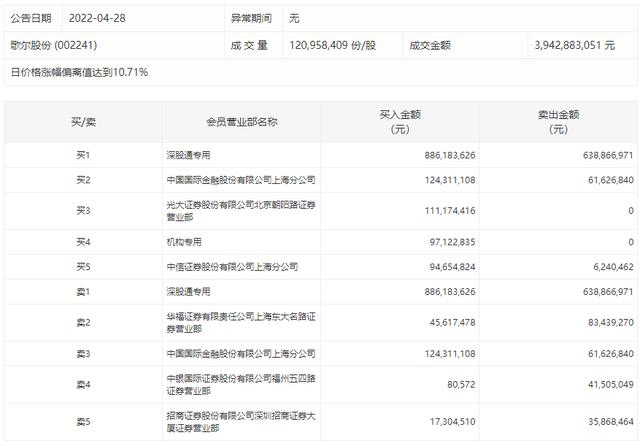
Task: Sort by the 卖出金额 (元) column header
Action: tap(557, 122)
